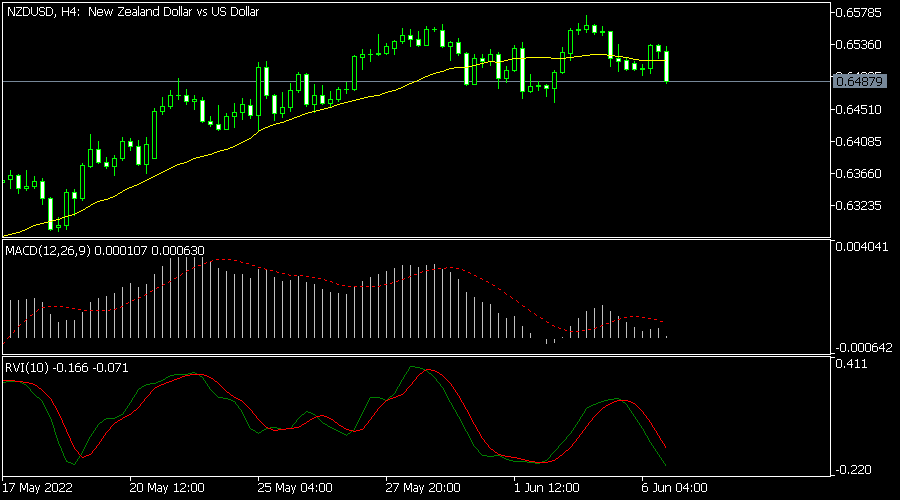
Task: Click price scale value 0.65360
Action: tap(859, 45)
